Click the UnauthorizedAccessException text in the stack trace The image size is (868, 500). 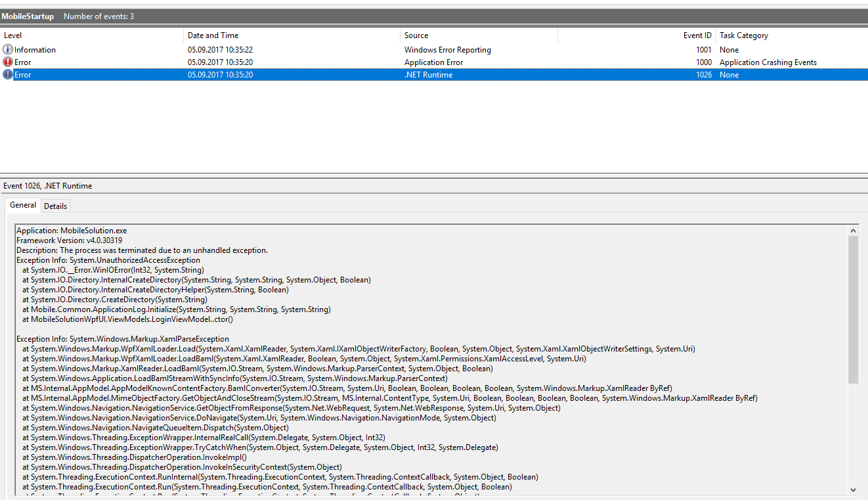coord(142,260)
